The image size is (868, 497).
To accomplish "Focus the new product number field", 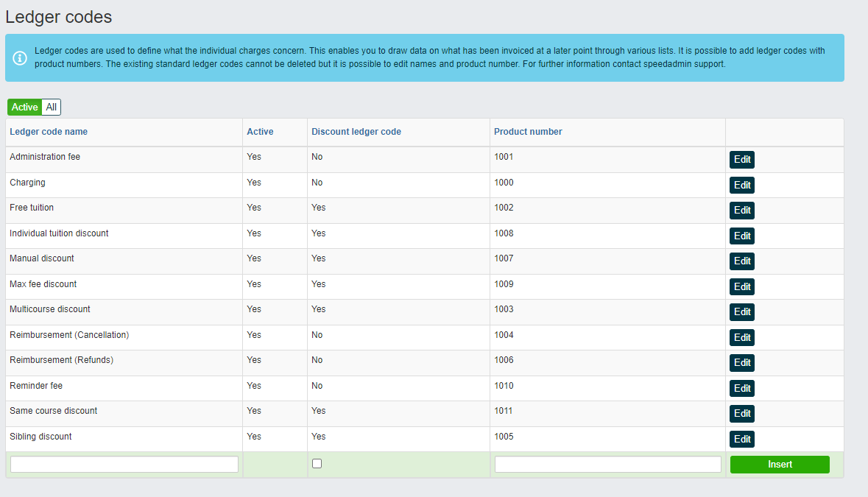I will coord(608,465).
